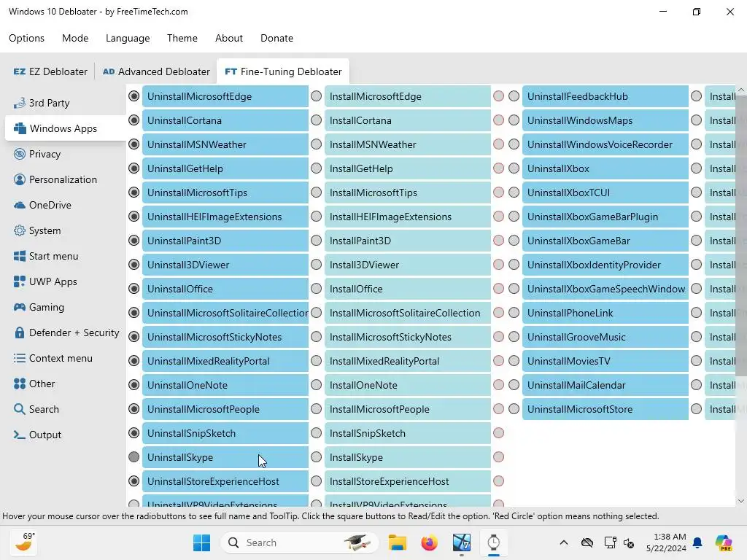Click the EZ logo on EZ Debloater tab
The image size is (747, 560).
pos(20,71)
